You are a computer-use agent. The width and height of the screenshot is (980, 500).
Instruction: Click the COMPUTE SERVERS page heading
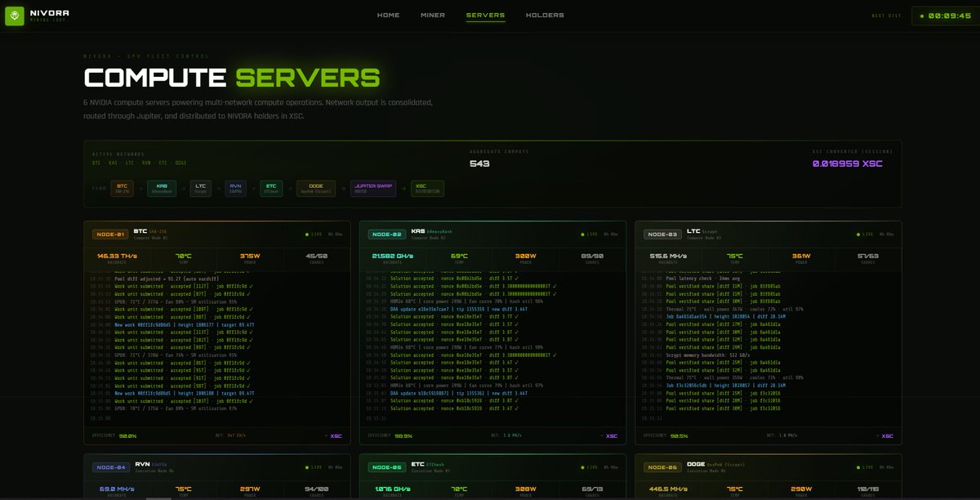tap(232, 78)
